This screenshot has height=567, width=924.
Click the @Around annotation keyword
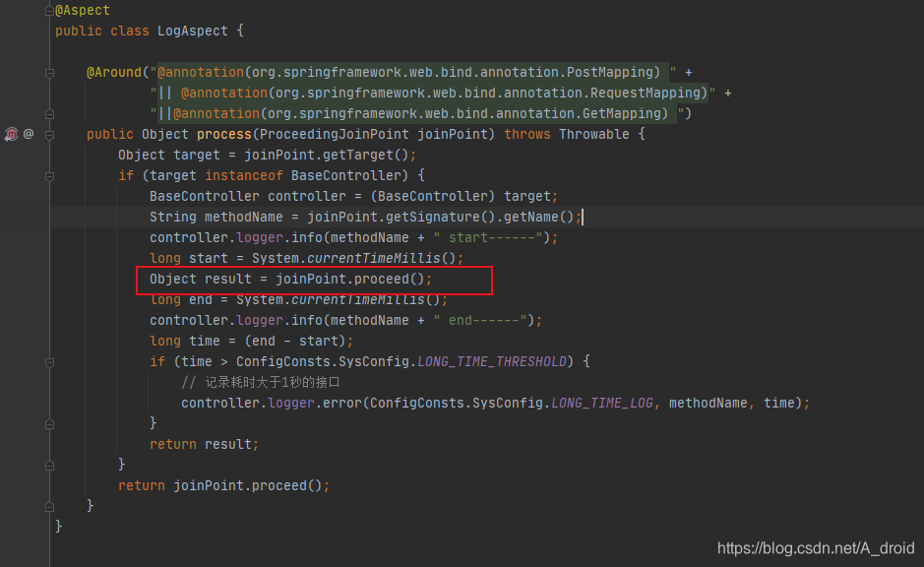click(114, 73)
